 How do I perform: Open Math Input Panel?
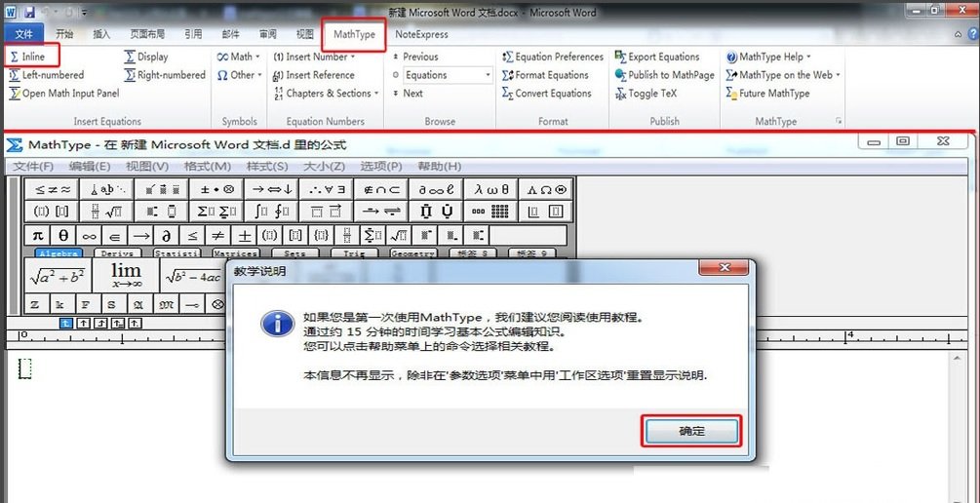click(63, 94)
